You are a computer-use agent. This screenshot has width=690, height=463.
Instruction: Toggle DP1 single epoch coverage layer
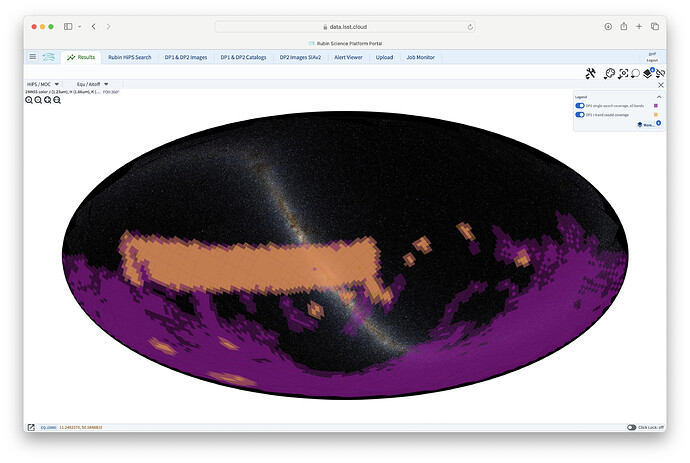(x=580, y=106)
